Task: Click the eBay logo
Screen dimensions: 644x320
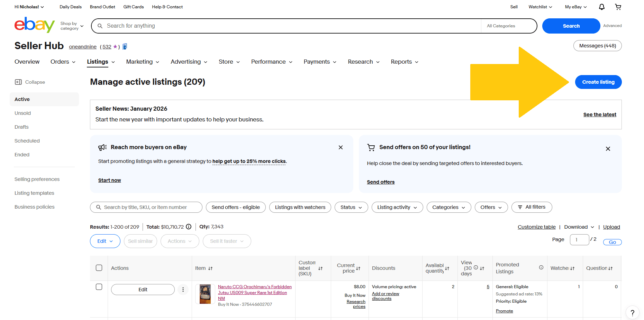Action: click(x=34, y=25)
